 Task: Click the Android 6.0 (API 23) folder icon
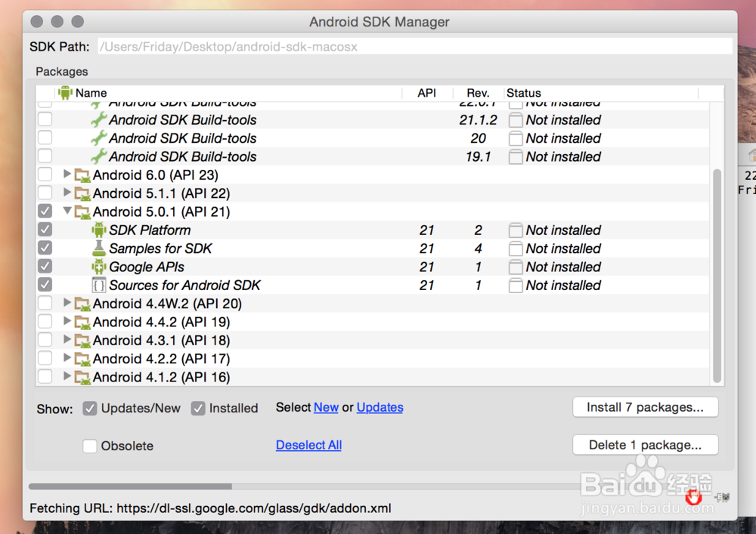(82, 175)
